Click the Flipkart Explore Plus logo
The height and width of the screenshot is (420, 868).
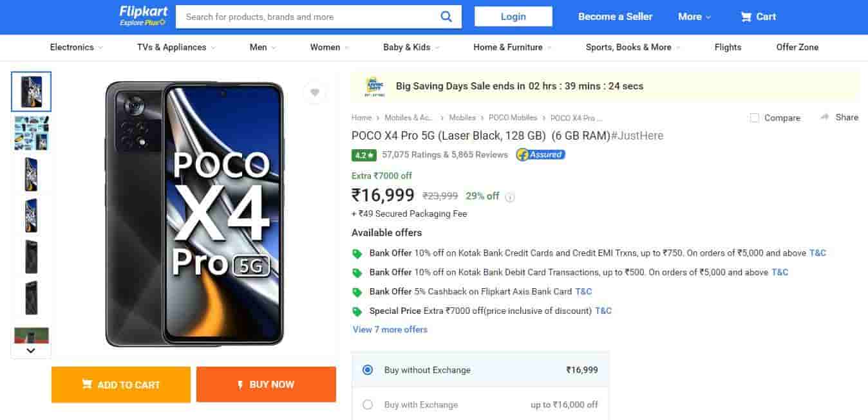142,16
